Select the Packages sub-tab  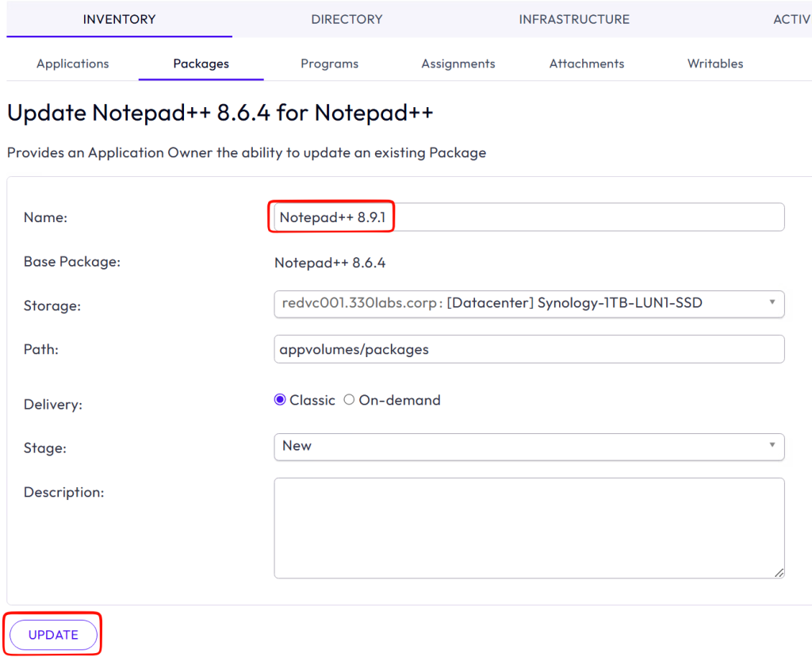pyautogui.click(x=201, y=63)
